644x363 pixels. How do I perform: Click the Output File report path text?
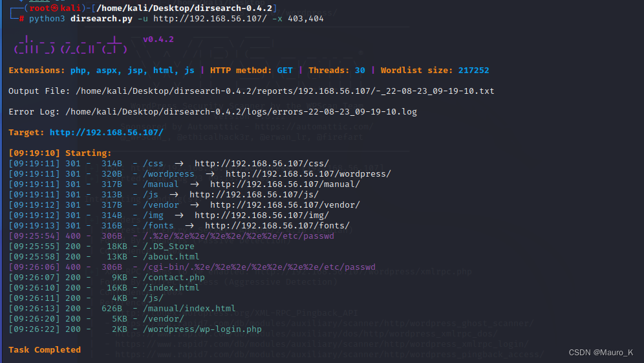point(285,91)
